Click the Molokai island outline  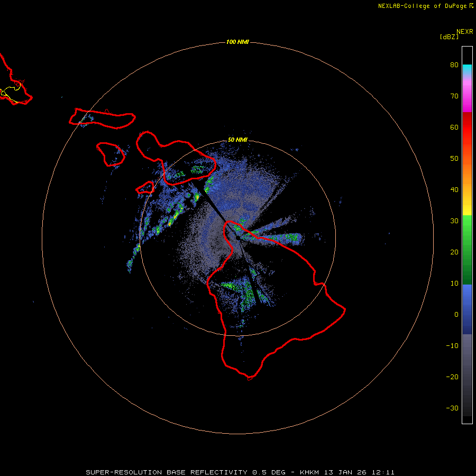(102, 118)
